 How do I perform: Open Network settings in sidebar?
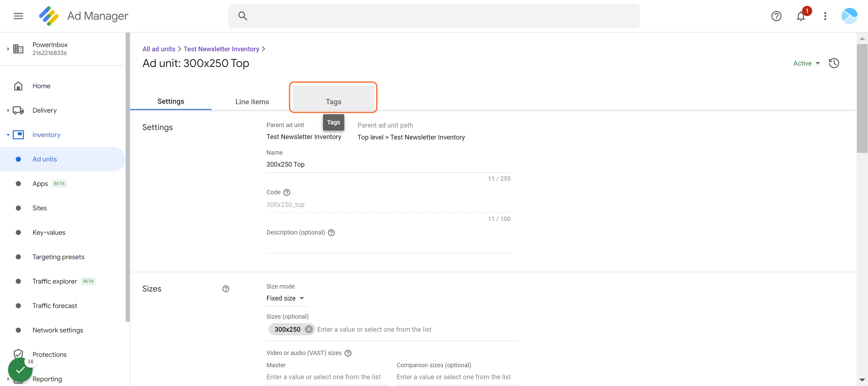point(63,330)
